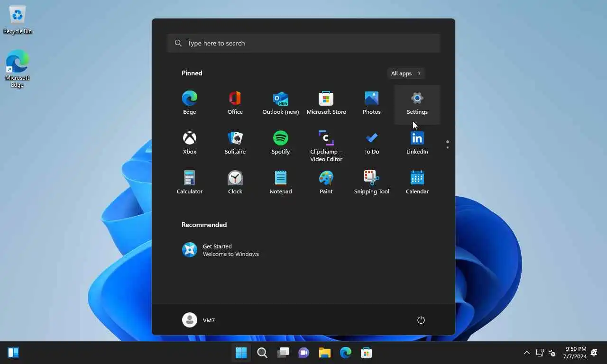Launch Edge from the taskbar
The image size is (607, 364).
pyautogui.click(x=346, y=353)
